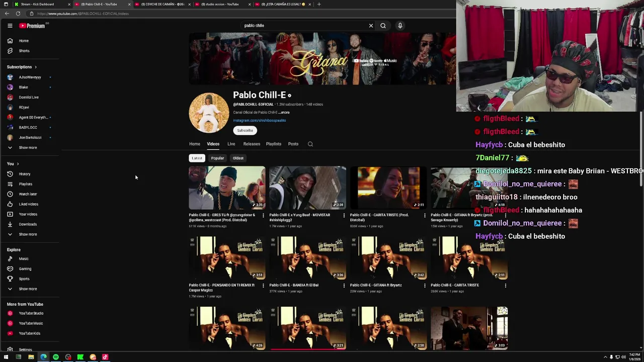Expand channel description with ...more
Screen dimensions: 644x362
[284, 113]
